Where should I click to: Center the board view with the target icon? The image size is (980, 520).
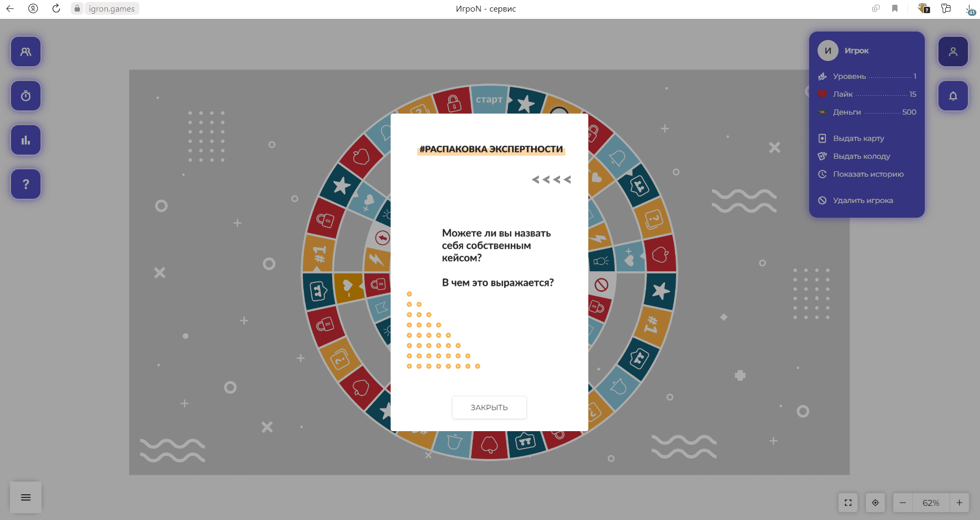pos(875,503)
